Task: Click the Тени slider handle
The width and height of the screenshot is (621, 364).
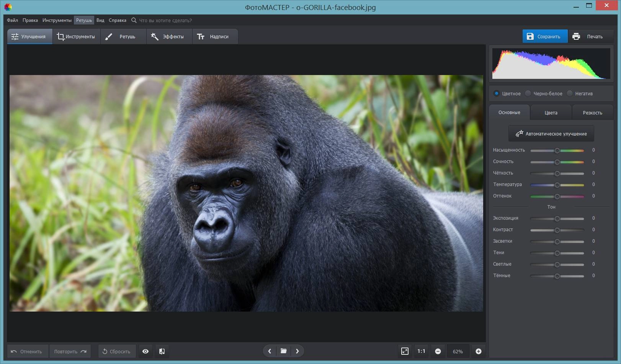Action: (557, 253)
